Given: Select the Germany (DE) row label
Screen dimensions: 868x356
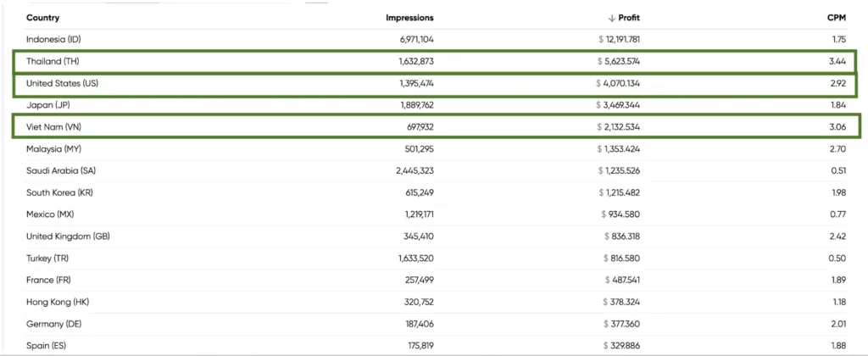Looking at the screenshot, I should coord(53,324).
